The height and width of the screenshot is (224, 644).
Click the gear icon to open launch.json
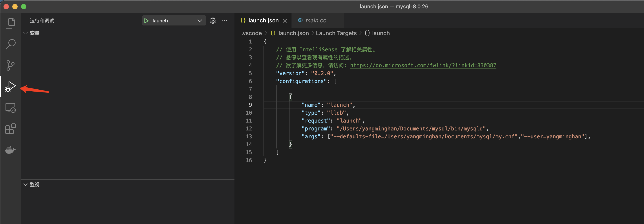213,21
